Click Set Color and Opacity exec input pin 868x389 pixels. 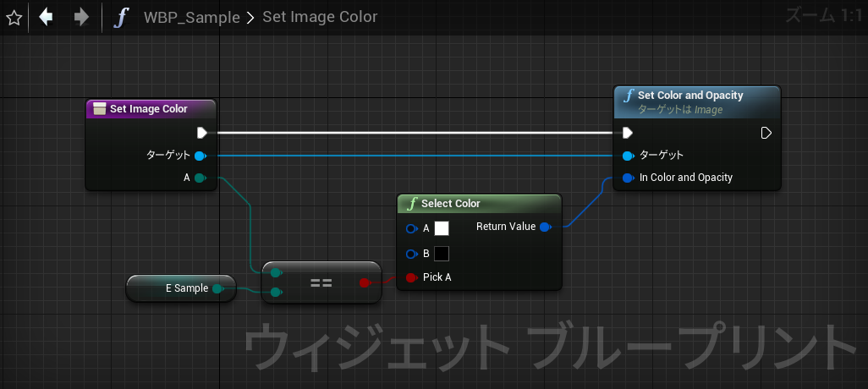tap(627, 133)
